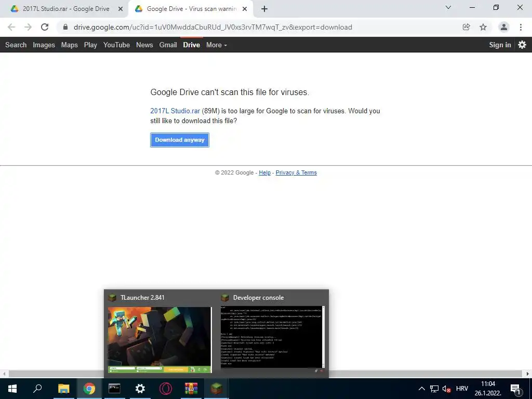
Task: Open the Chrome profile avatar
Action: pyautogui.click(x=504, y=27)
